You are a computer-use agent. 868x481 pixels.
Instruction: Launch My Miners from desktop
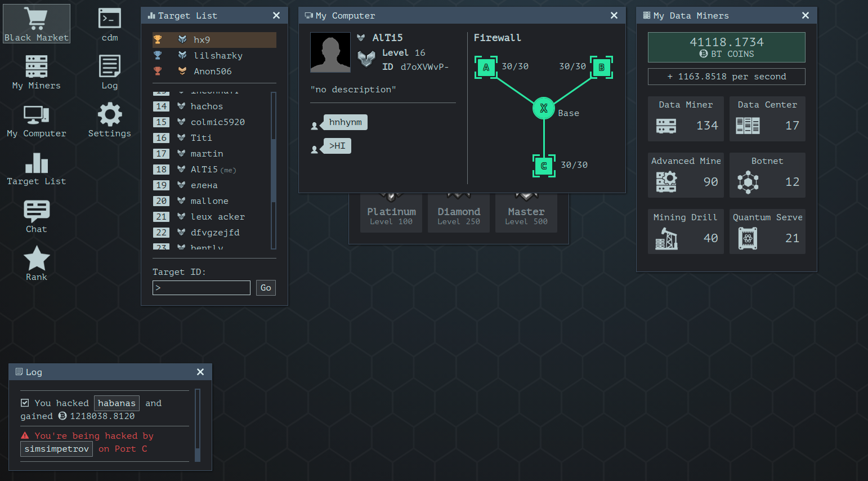pyautogui.click(x=37, y=72)
